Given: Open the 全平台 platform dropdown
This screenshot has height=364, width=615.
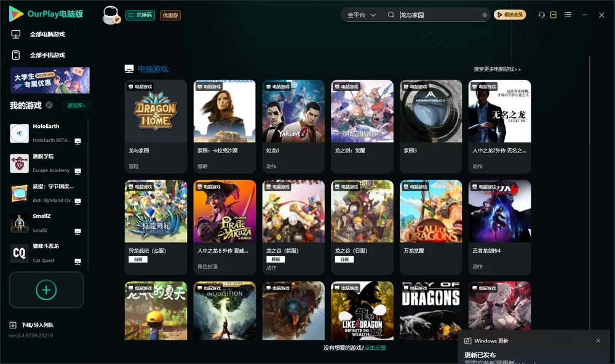Looking at the screenshot, I should [x=361, y=15].
